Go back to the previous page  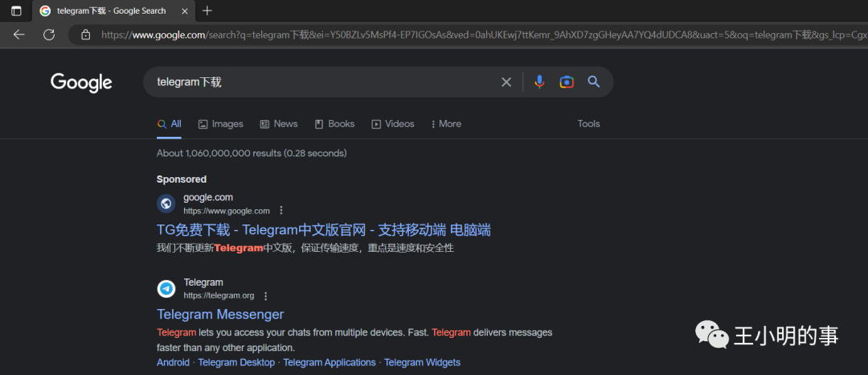pos(18,35)
